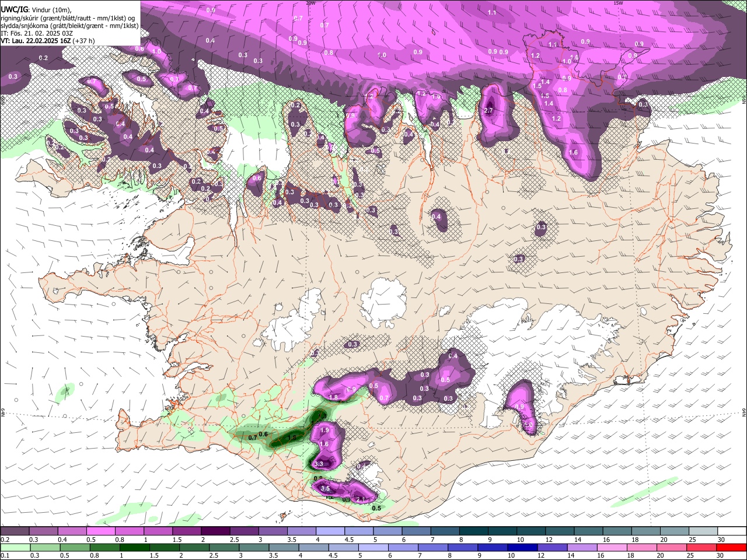Click the black 0.5 value off the south coast
Screen dimensions: 747x560
coord(376,508)
